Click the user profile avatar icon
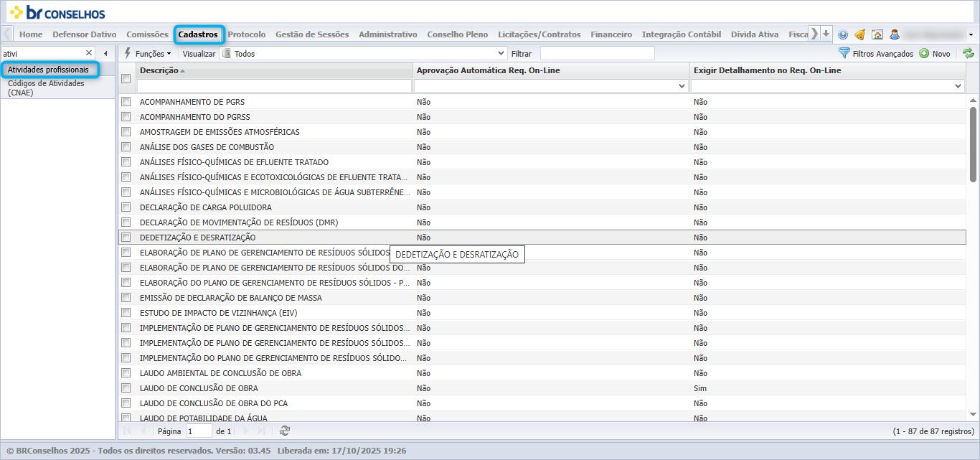Screen dimensions: 980x460 coord(895,34)
